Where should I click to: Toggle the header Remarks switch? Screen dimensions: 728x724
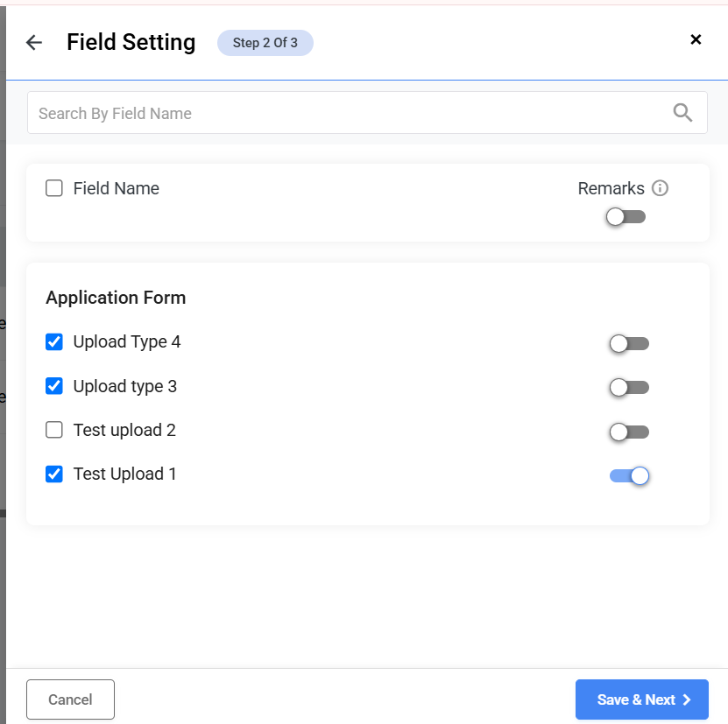click(x=626, y=217)
